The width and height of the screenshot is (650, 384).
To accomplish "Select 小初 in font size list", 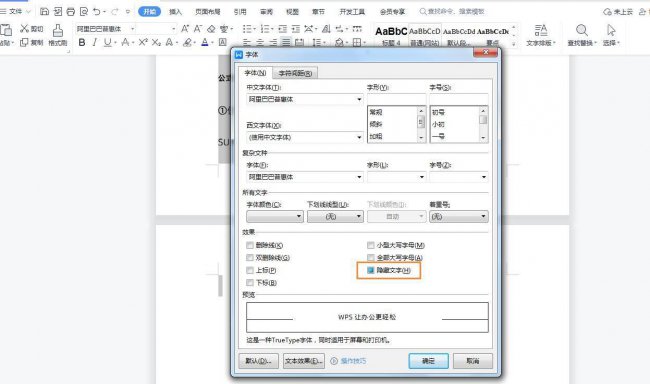I will point(438,124).
